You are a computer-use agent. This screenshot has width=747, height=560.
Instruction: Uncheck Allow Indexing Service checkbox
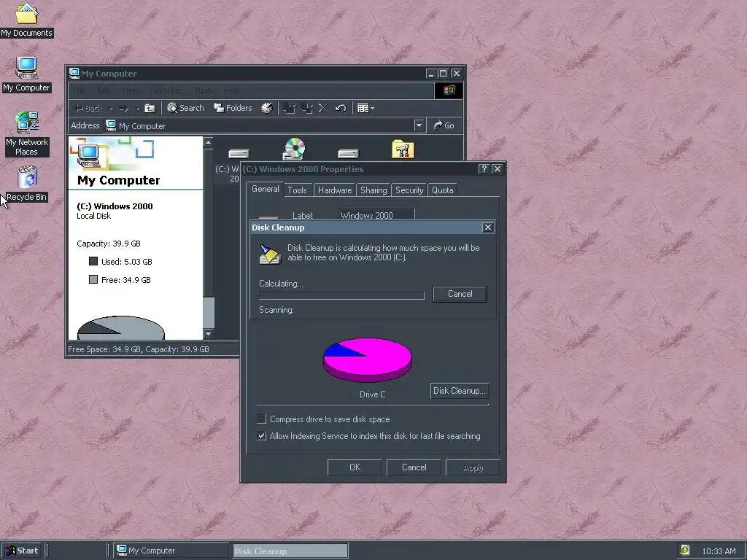pos(261,436)
